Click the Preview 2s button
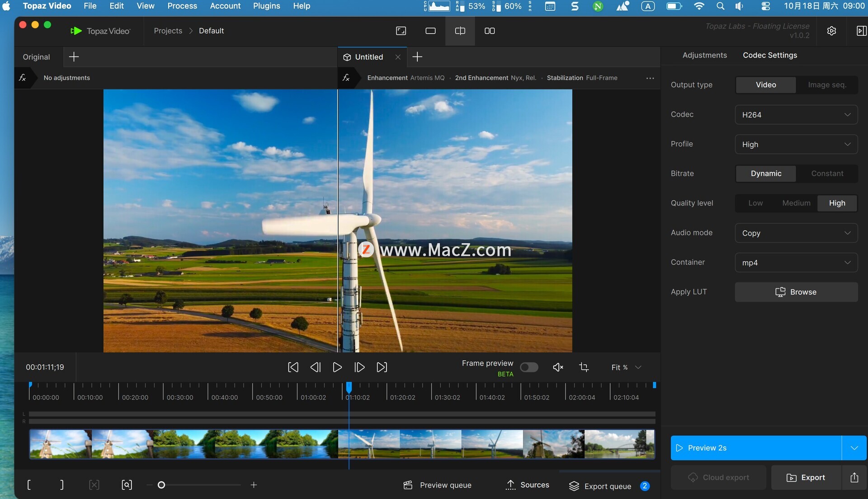868x499 pixels. [x=756, y=448]
